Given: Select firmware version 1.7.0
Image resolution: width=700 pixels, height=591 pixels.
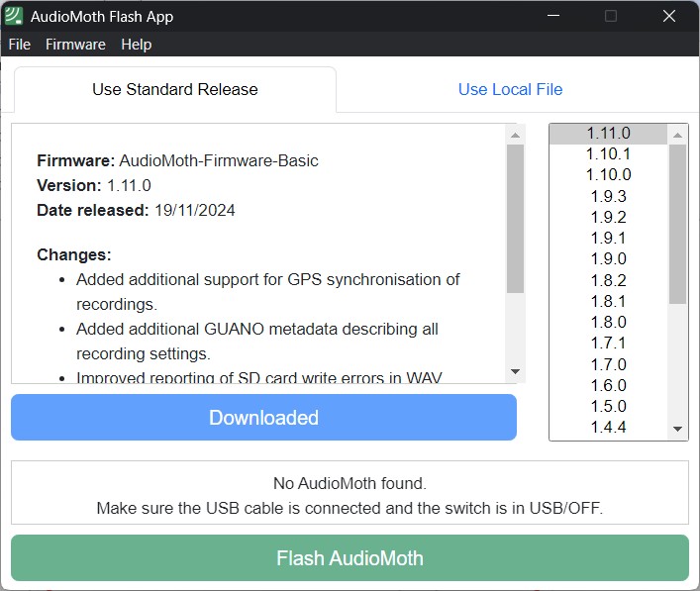Looking at the screenshot, I should click(609, 364).
